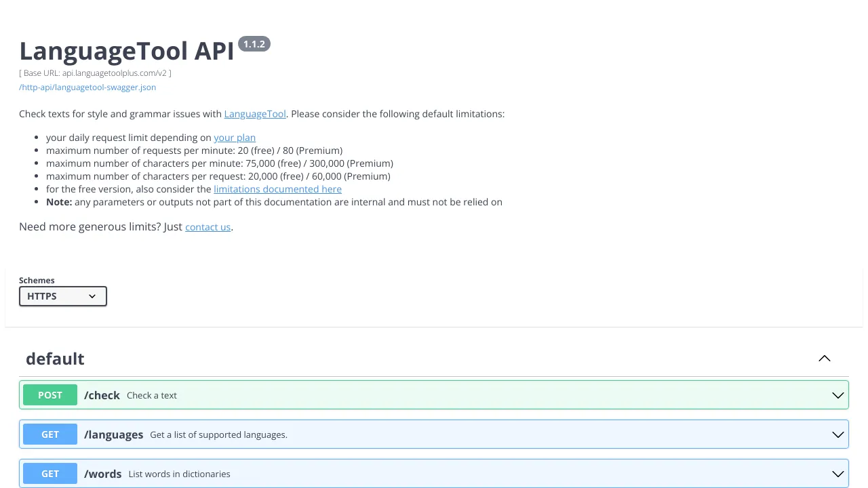Open the HTTPS schemes dropdown

pyautogui.click(x=63, y=296)
